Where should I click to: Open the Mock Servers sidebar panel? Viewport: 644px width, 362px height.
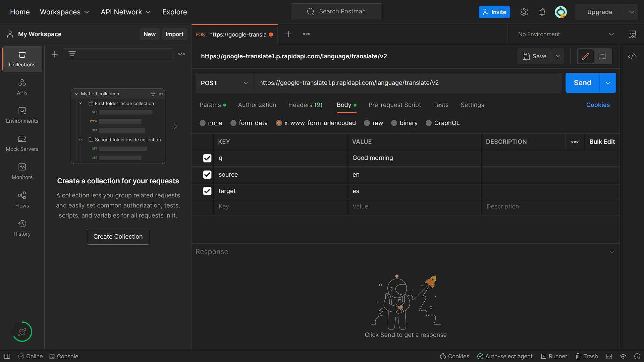22,143
